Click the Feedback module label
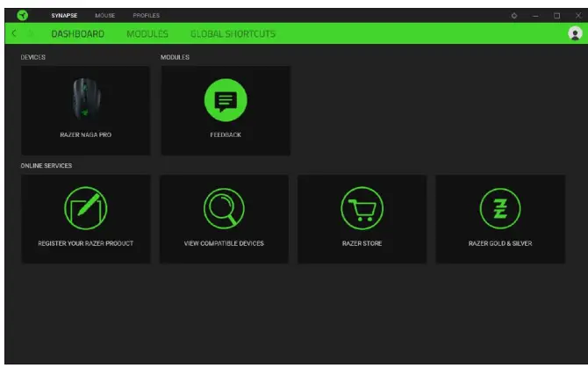The height and width of the screenshot is (368, 588). [x=226, y=134]
